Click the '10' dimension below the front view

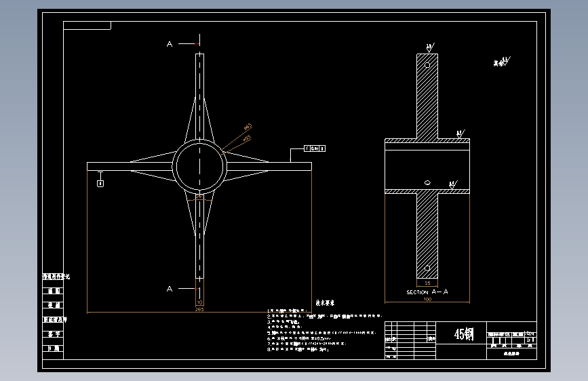pos(199,302)
